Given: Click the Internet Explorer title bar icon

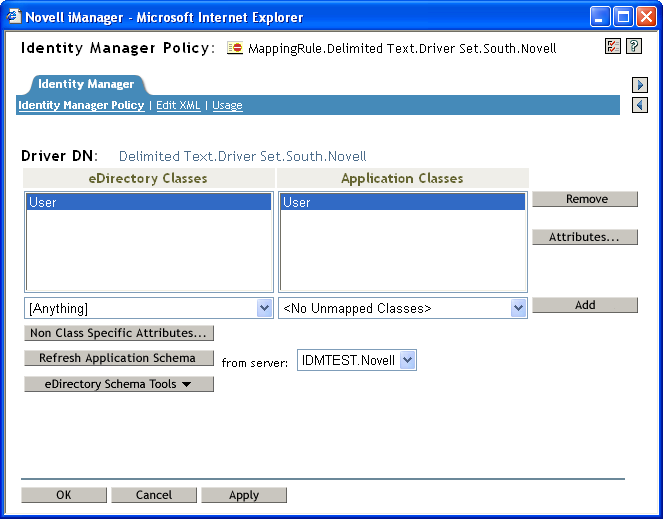Looking at the screenshot, I should (x=14, y=16).
